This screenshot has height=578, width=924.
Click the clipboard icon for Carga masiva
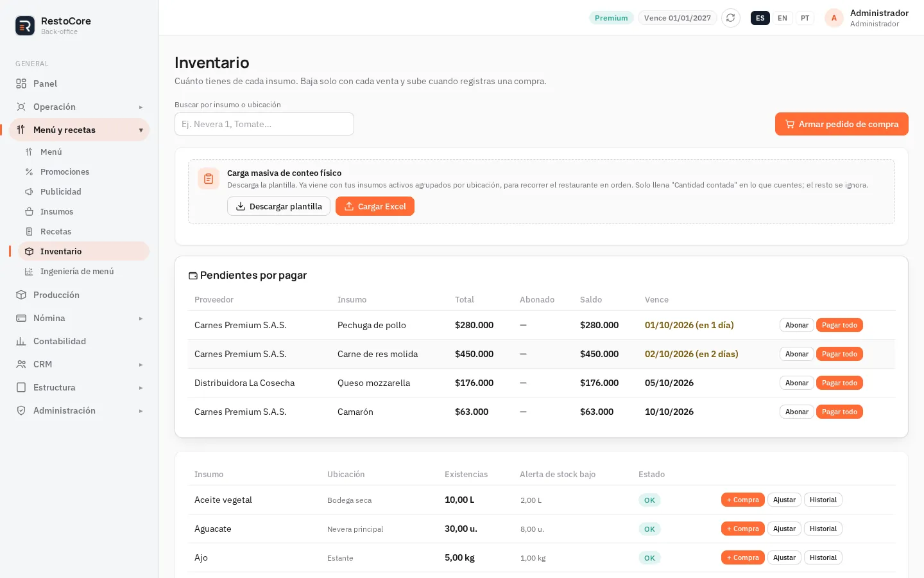[209, 179]
